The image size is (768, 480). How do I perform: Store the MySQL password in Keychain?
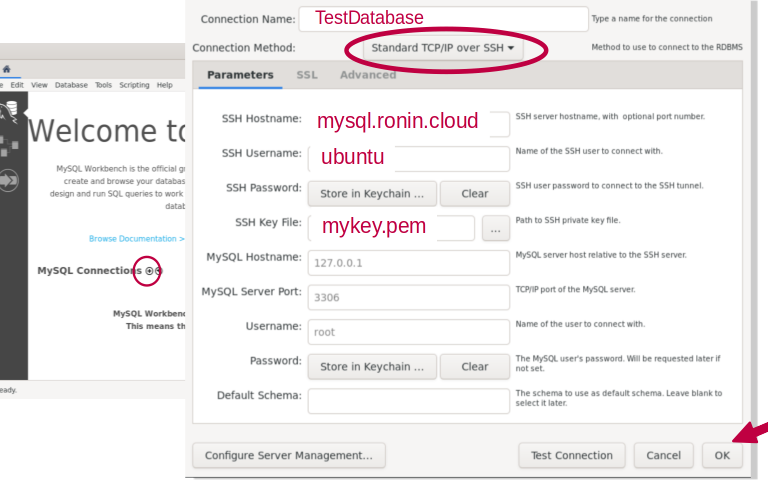click(372, 366)
